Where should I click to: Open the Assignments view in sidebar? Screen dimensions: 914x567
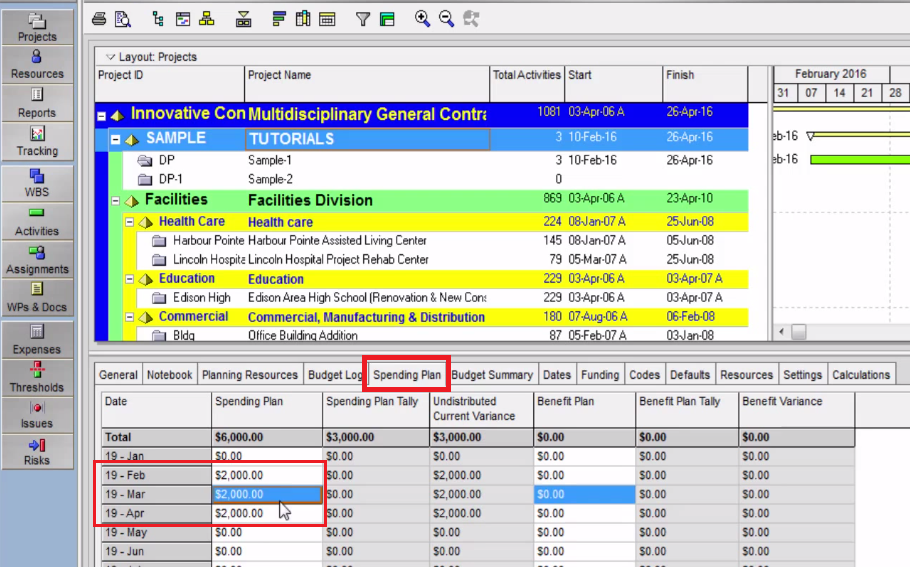pyautogui.click(x=37, y=260)
